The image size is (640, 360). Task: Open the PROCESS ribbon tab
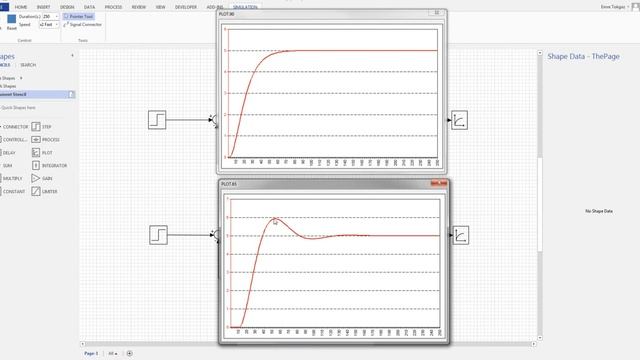pyautogui.click(x=113, y=7)
